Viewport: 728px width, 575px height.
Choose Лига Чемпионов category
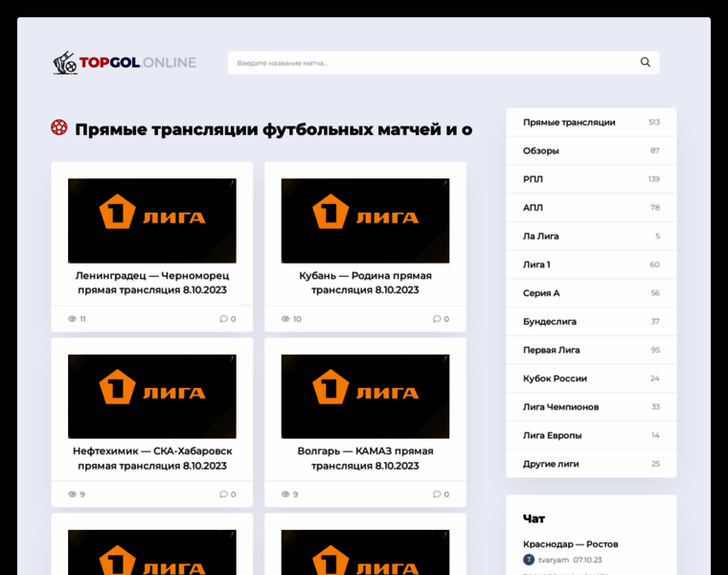591,407
